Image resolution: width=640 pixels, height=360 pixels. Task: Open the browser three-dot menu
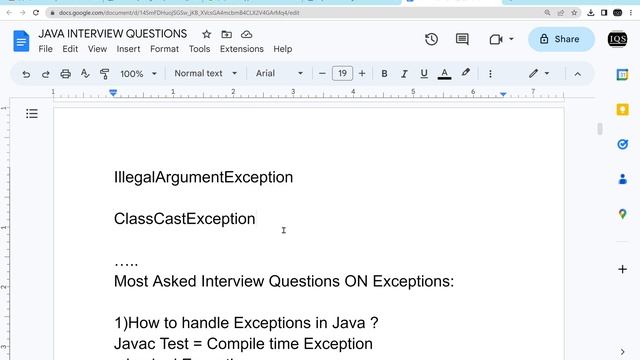(x=631, y=13)
